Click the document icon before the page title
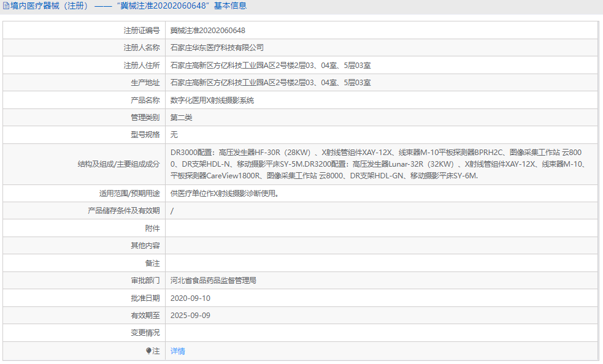Viewport: 603px width, 364px height. 6,6
